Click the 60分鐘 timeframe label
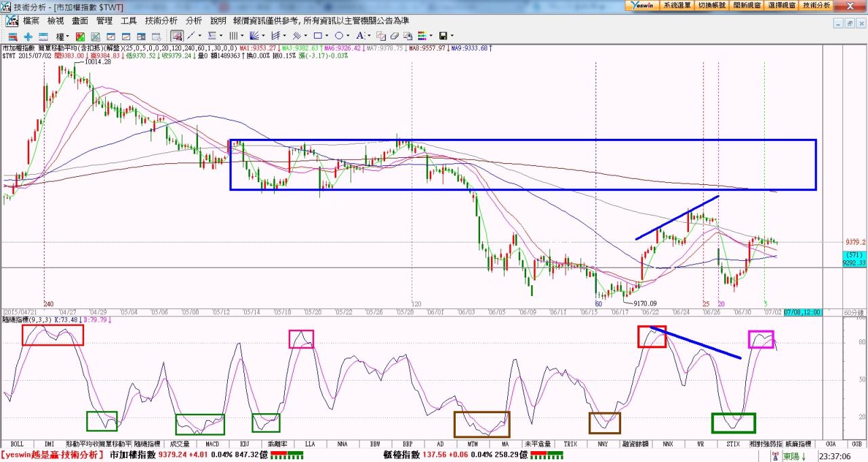 tap(852, 312)
